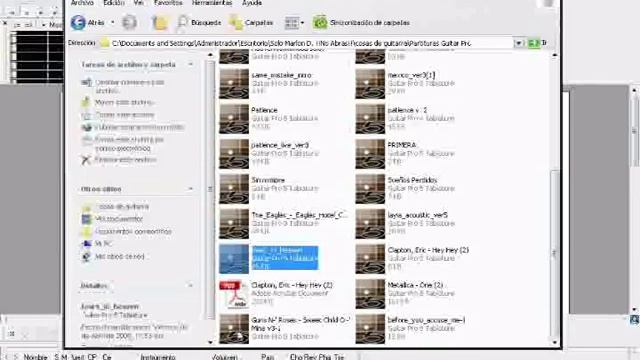Select the Sin nombre file icon
This screenshot has height=360, width=640.
tap(234, 189)
